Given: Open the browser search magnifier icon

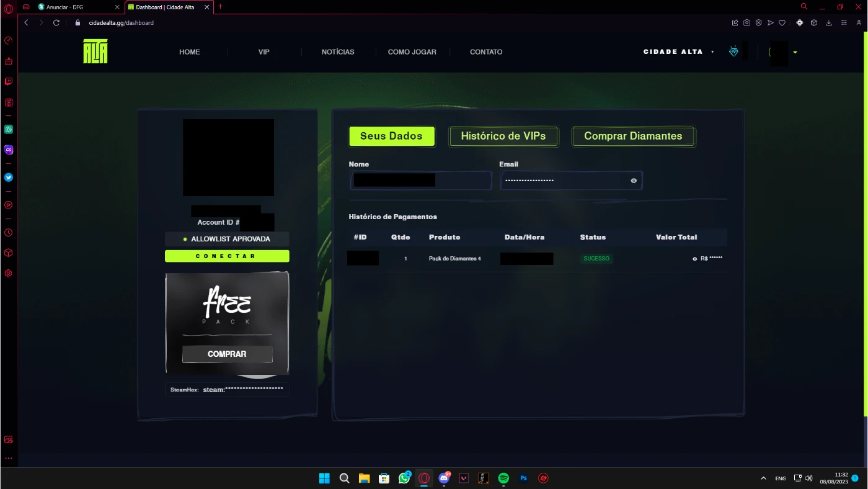Looking at the screenshot, I should (x=804, y=6).
